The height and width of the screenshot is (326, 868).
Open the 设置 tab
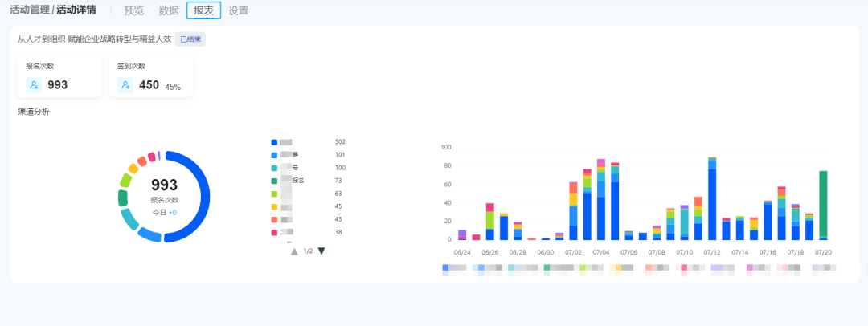coord(239,10)
